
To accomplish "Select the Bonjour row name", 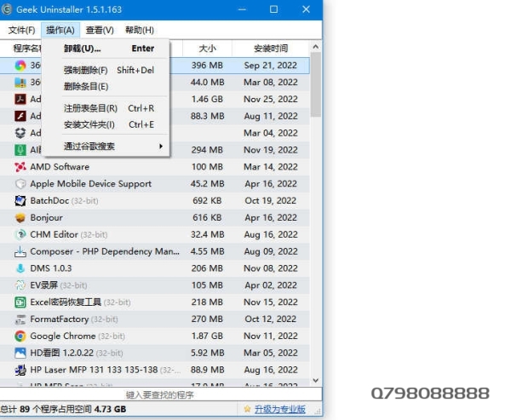I will [x=47, y=218].
